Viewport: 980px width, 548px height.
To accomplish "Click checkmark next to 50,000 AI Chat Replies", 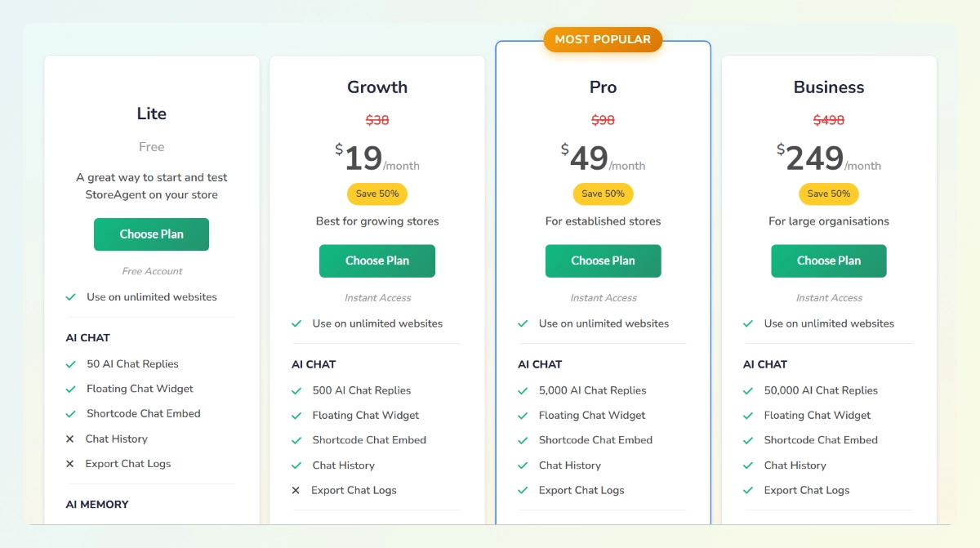I will pos(748,391).
